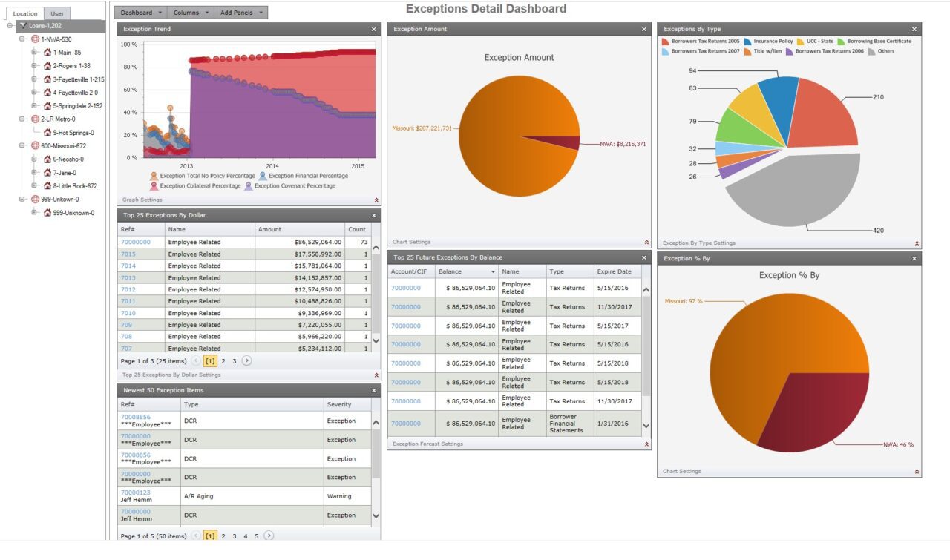Go to page 2 of Top 25 Exceptions

tap(223, 361)
